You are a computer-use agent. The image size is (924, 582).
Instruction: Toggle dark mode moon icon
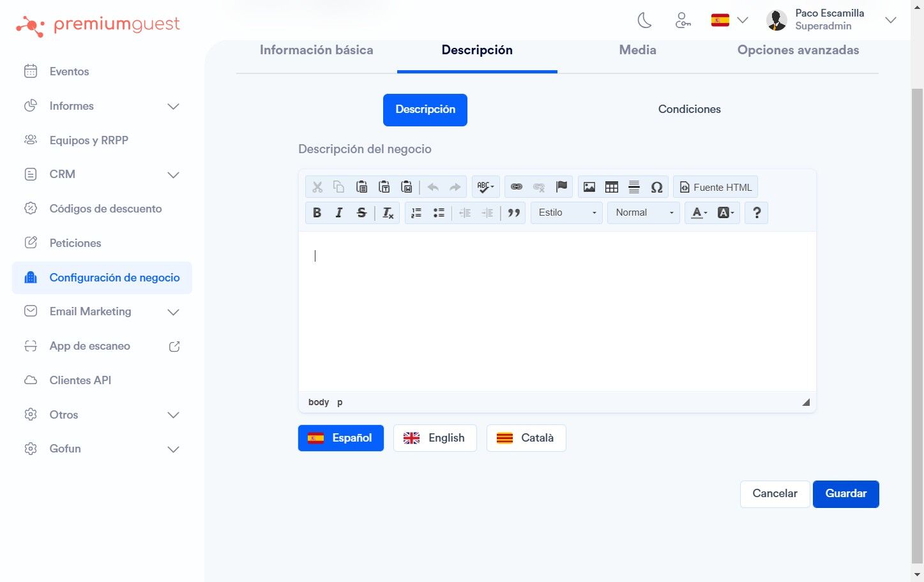click(x=645, y=20)
